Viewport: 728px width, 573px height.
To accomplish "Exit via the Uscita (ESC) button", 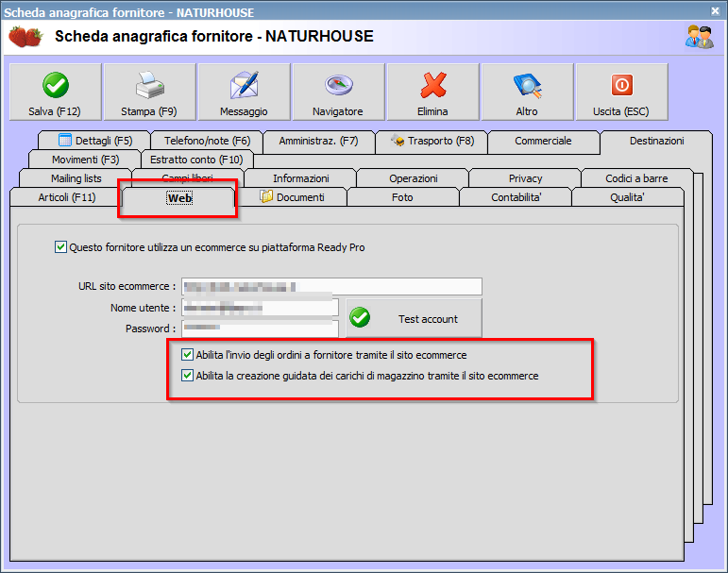I will pos(621,92).
